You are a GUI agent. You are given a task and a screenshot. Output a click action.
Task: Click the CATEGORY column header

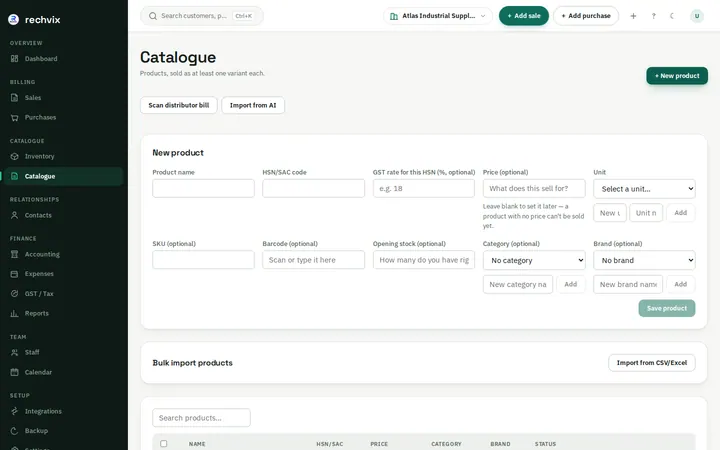[x=446, y=444]
